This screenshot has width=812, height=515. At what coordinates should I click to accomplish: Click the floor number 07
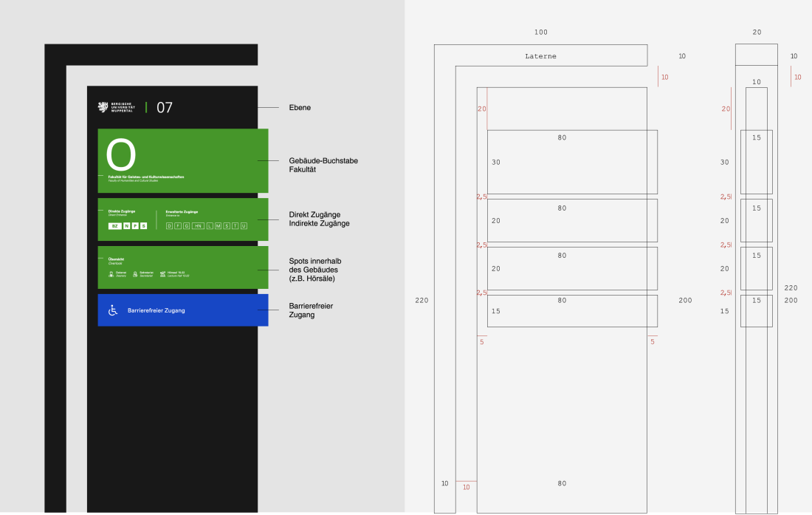(x=165, y=108)
